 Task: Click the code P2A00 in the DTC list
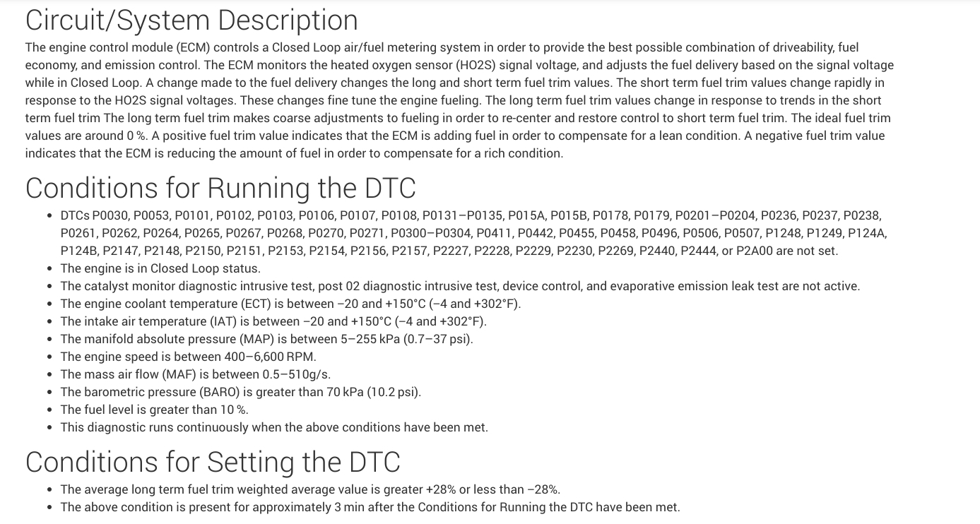(755, 251)
